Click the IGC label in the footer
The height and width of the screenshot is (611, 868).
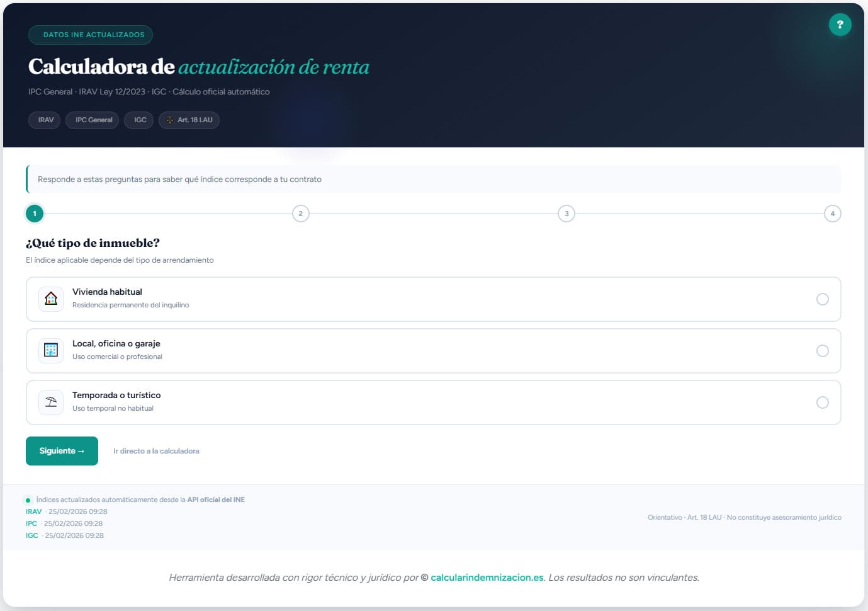coord(32,535)
